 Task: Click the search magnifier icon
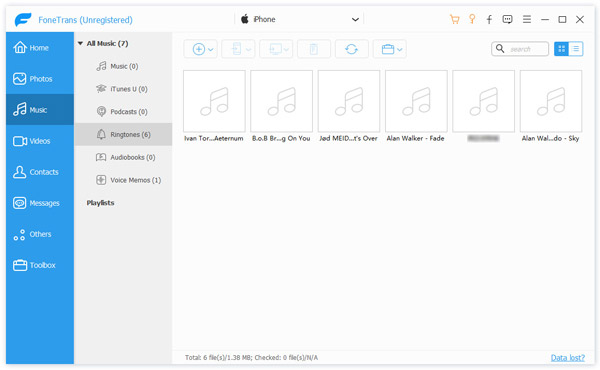point(500,49)
